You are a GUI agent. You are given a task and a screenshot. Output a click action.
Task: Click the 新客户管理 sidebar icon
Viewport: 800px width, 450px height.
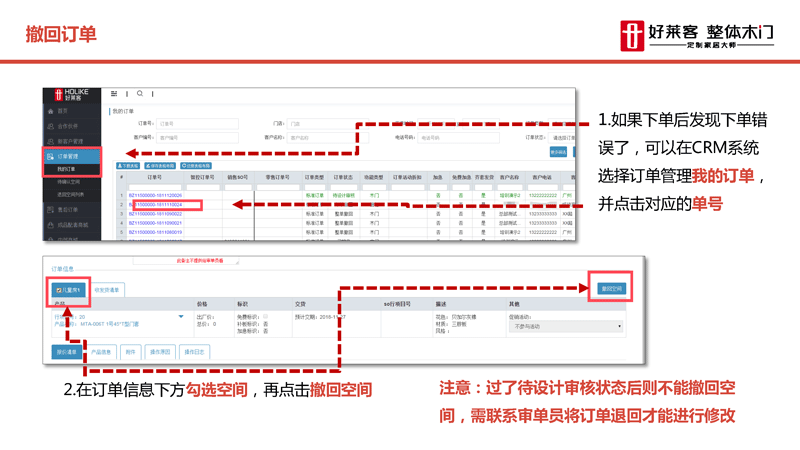51,141
